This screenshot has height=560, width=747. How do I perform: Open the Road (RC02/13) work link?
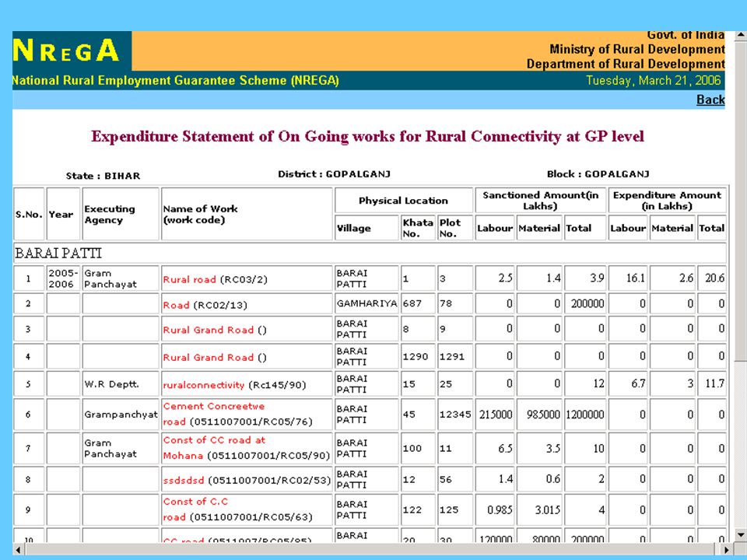click(x=177, y=305)
